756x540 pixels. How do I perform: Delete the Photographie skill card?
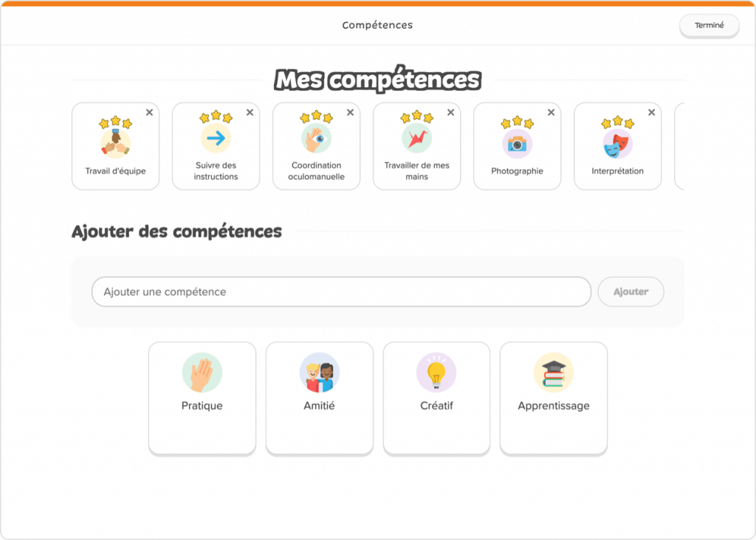tap(551, 113)
